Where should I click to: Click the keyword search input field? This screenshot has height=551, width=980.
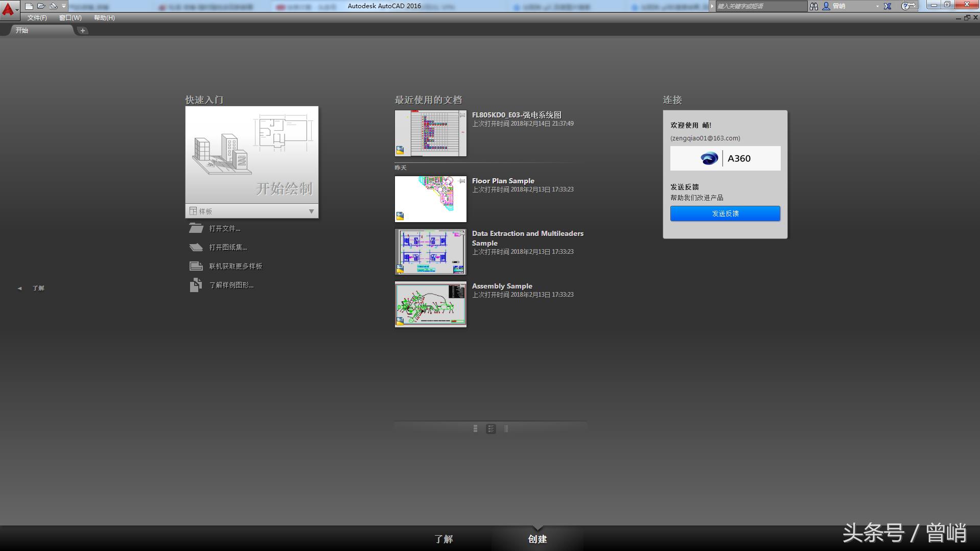pyautogui.click(x=760, y=6)
